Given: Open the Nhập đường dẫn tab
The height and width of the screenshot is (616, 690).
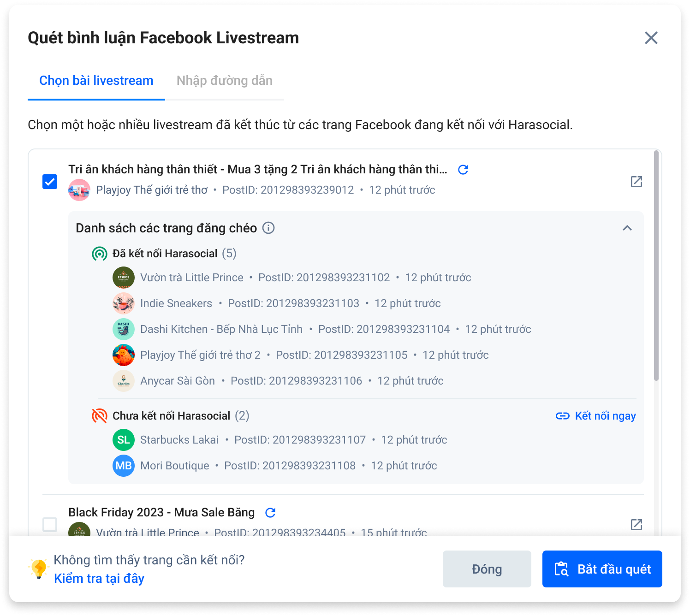Looking at the screenshot, I should [225, 81].
